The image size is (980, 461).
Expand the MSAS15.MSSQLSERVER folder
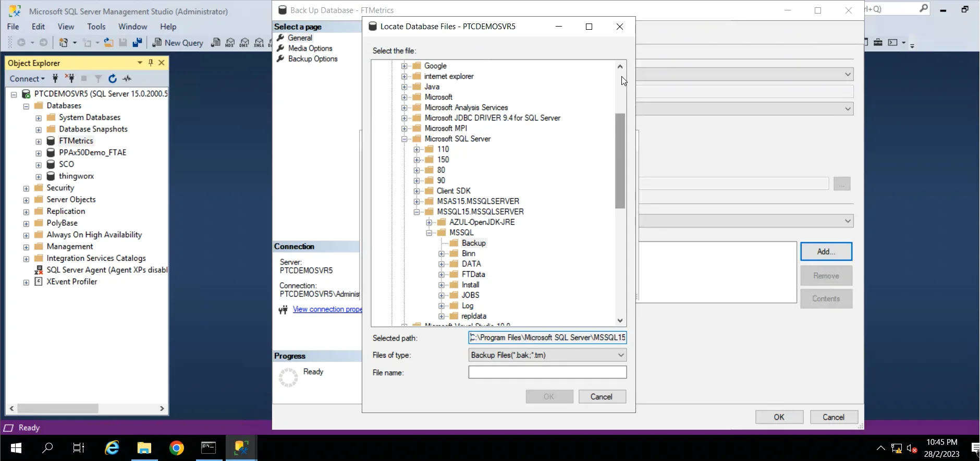coord(416,202)
